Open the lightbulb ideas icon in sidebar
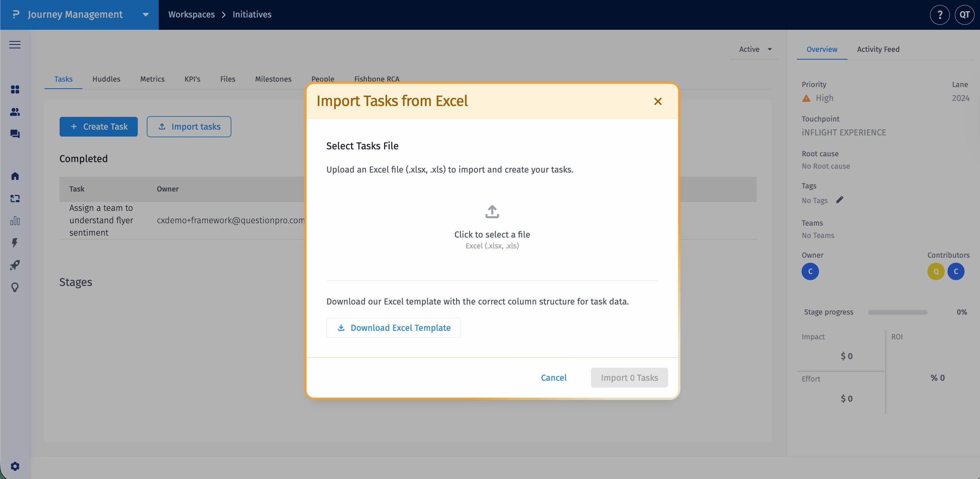This screenshot has width=980, height=479. pos(15,287)
